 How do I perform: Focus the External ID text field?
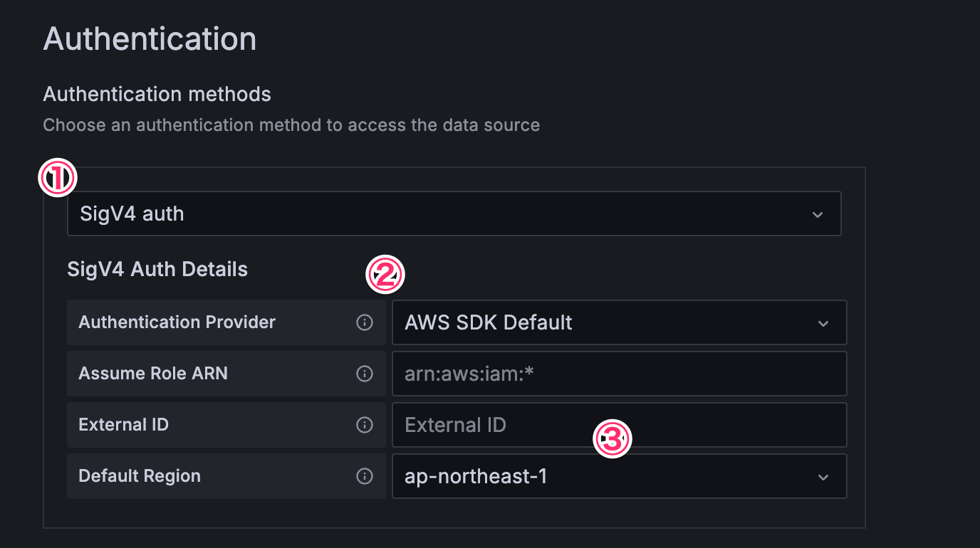pos(618,425)
